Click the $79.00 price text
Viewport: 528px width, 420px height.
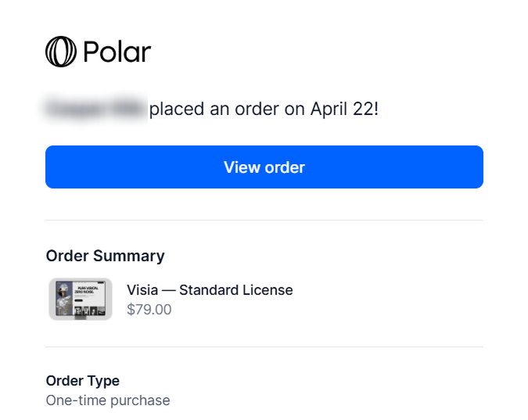[149, 310]
